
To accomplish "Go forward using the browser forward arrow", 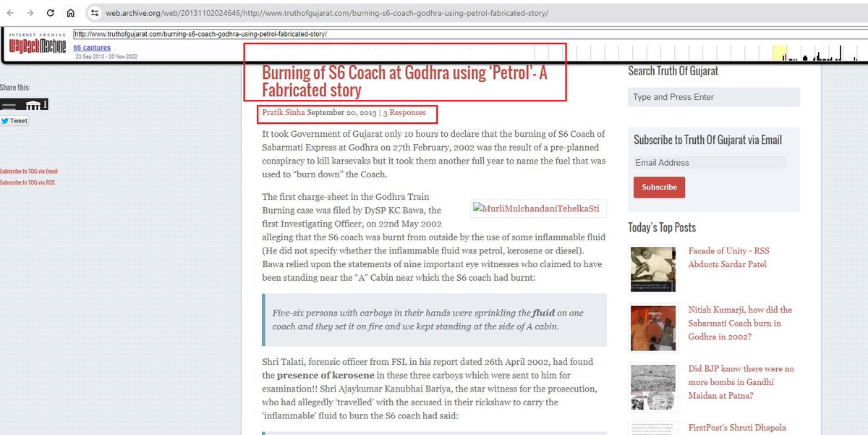I will point(30,13).
